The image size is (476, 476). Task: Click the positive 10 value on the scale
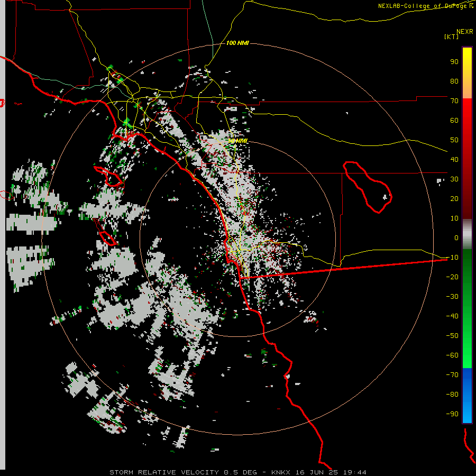(x=454, y=218)
